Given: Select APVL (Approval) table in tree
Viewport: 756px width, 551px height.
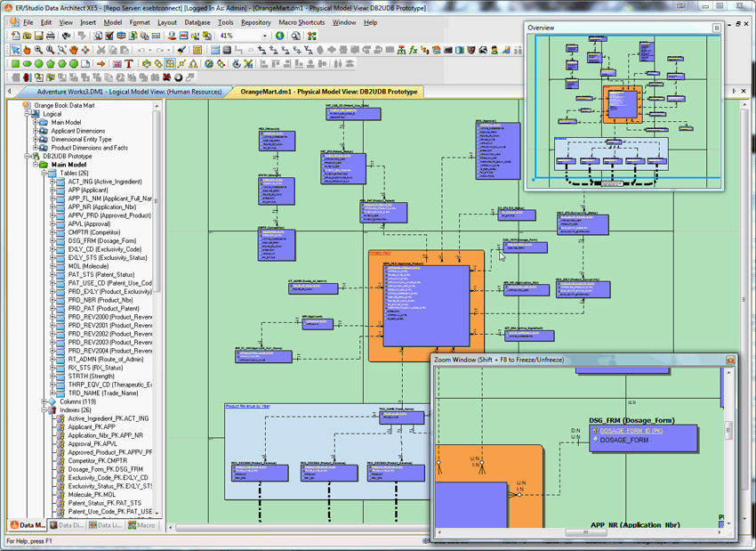Looking at the screenshot, I should [89, 224].
